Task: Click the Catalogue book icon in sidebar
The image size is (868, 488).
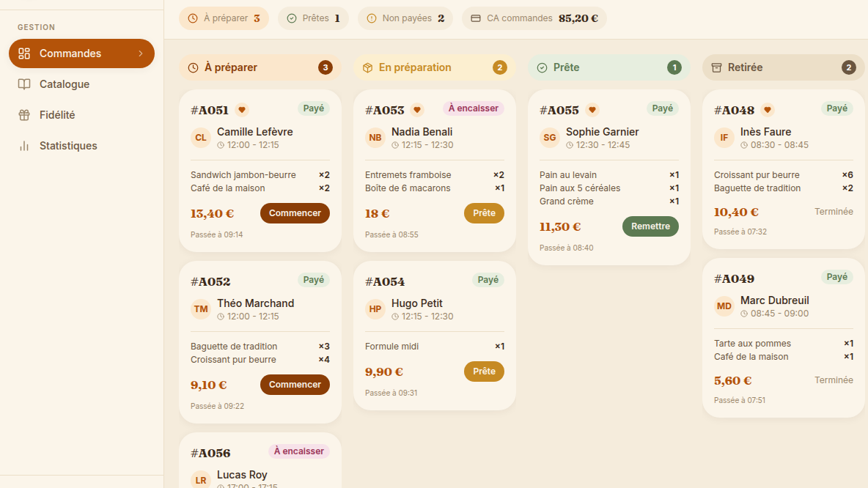Action: click(x=23, y=84)
